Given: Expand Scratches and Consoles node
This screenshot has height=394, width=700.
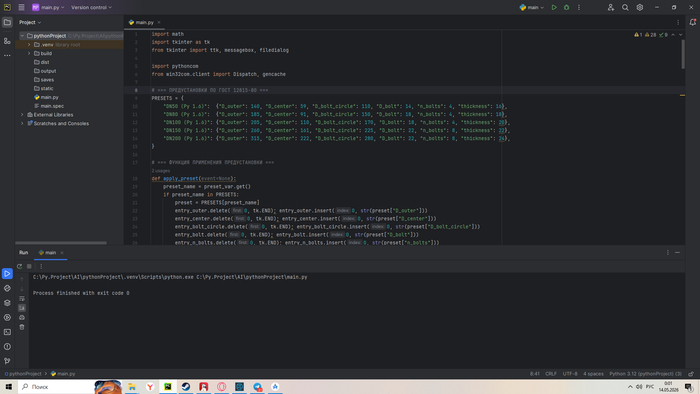Looking at the screenshot, I should 22,124.
